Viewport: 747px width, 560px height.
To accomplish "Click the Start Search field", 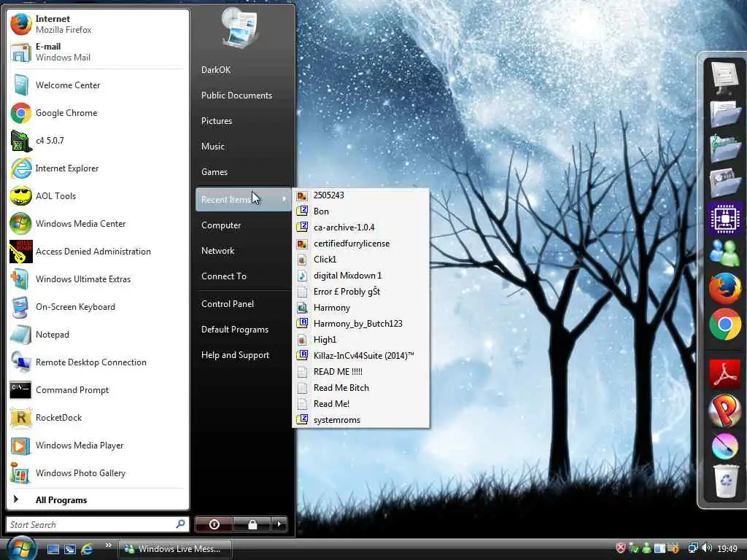I will [x=97, y=524].
